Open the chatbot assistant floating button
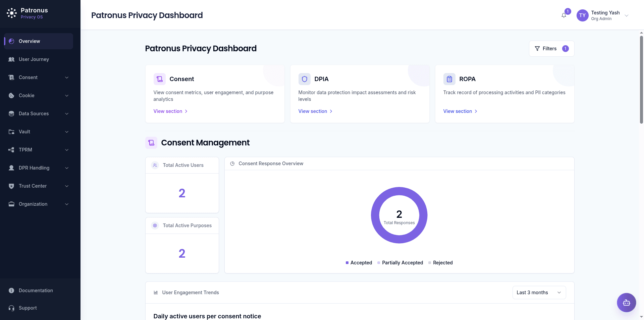This screenshot has height=320, width=644. [626, 303]
